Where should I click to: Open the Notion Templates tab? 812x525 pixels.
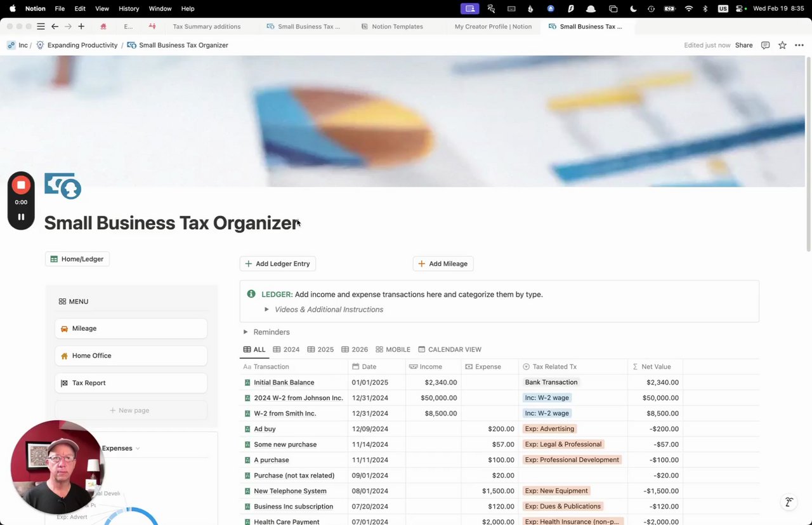392,27
